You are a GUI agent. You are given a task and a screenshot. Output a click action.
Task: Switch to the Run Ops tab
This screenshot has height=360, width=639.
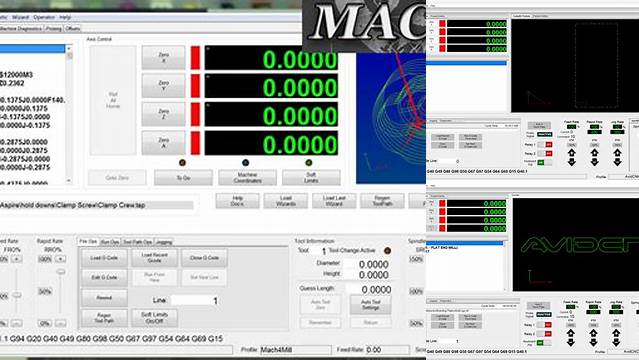pos(110,242)
